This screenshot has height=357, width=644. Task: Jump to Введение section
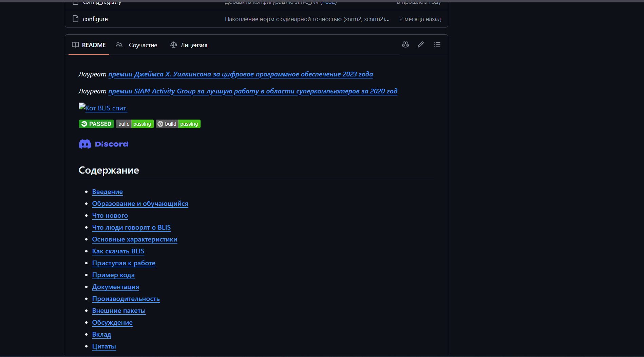point(108,192)
